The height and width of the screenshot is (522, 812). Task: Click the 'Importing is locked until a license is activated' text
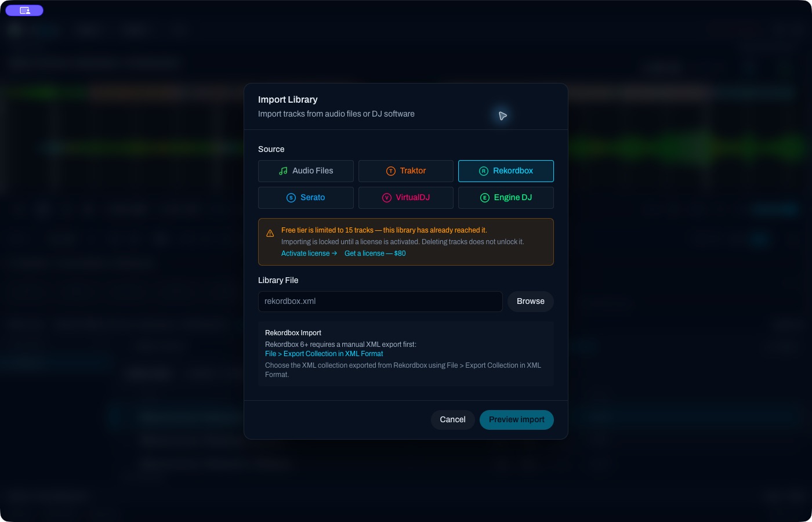403,242
